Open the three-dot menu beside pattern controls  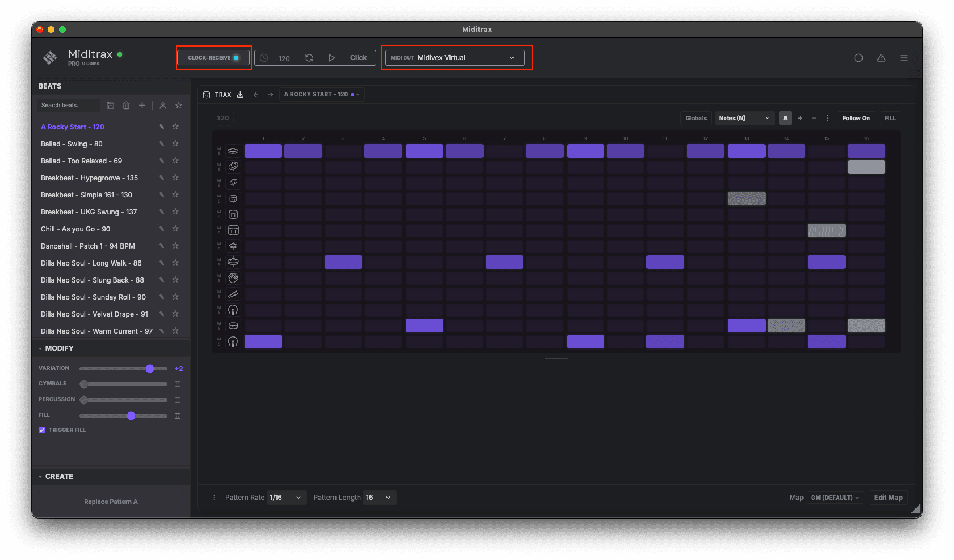(x=827, y=118)
